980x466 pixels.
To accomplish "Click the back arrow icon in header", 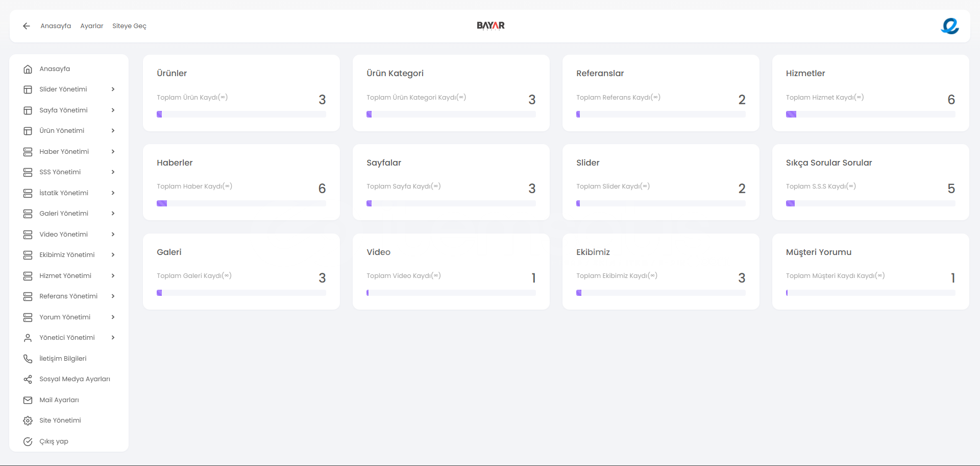I will [x=27, y=26].
